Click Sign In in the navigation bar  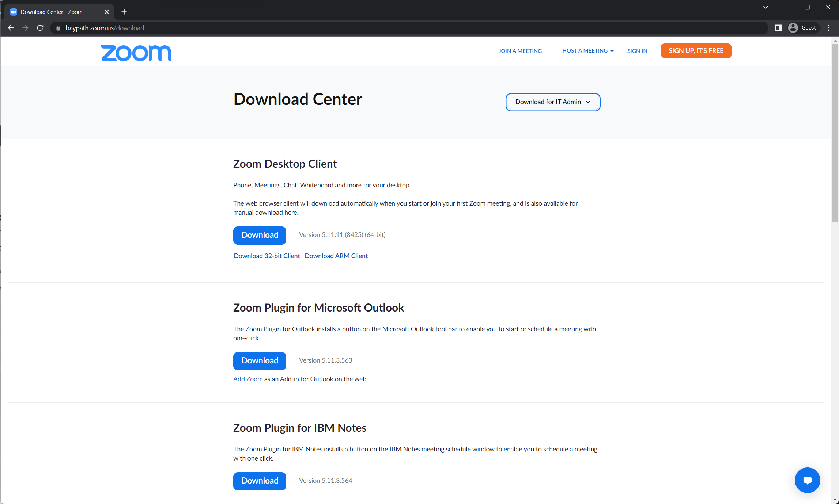coord(637,51)
